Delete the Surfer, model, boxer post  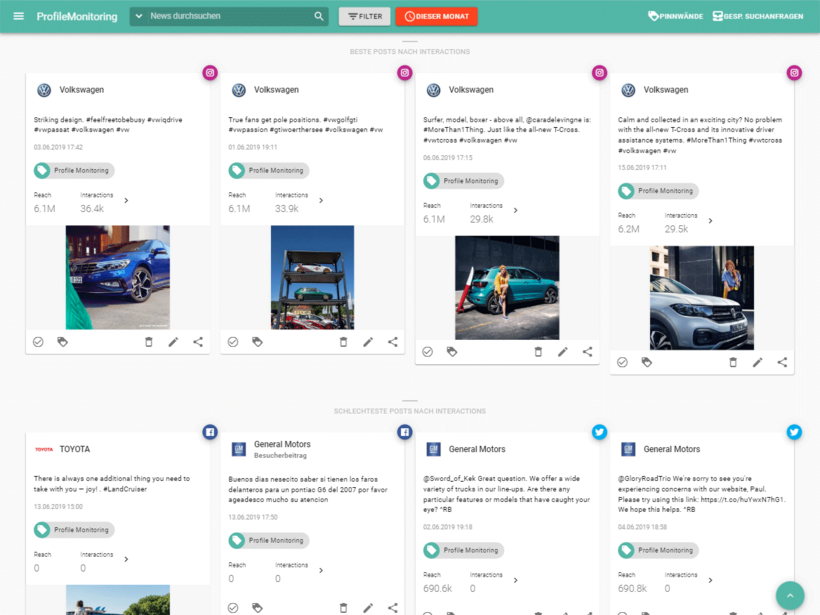tap(538, 352)
